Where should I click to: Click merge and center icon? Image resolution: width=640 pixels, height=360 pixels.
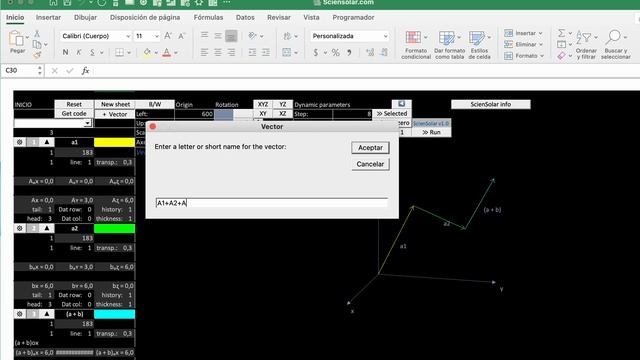[287, 52]
